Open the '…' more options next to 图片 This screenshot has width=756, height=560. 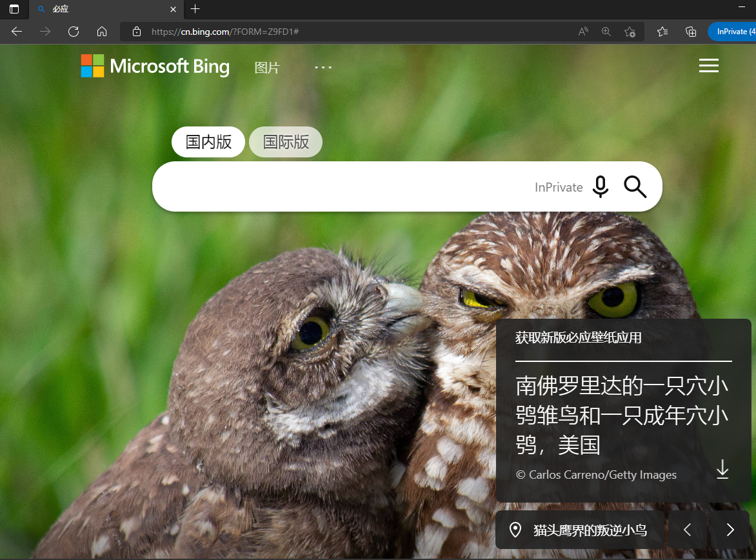pos(323,66)
